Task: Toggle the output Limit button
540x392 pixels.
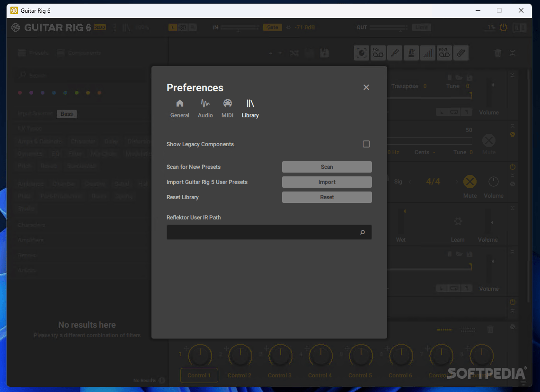Action: pos(422,27)
